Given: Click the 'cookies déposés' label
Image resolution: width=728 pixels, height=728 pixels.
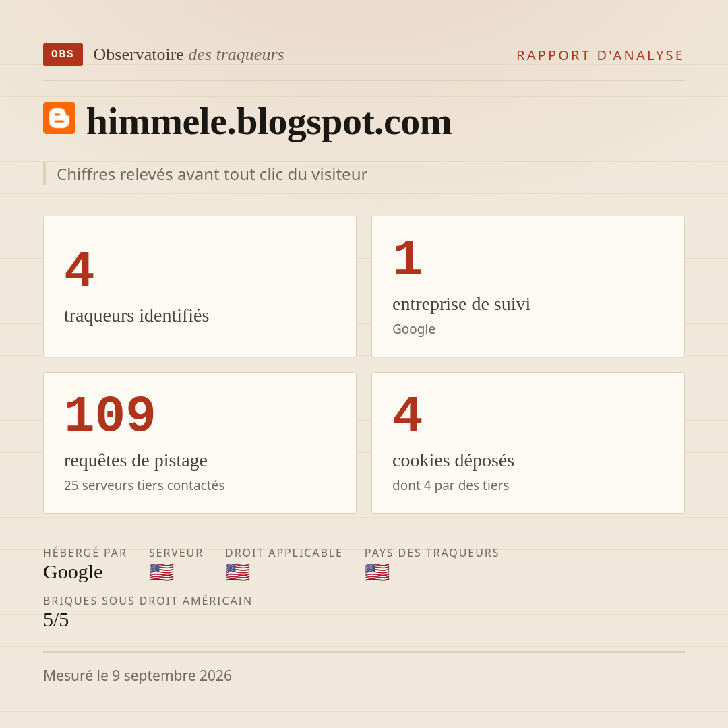Looking at the screenshot, I should [453, 460].
